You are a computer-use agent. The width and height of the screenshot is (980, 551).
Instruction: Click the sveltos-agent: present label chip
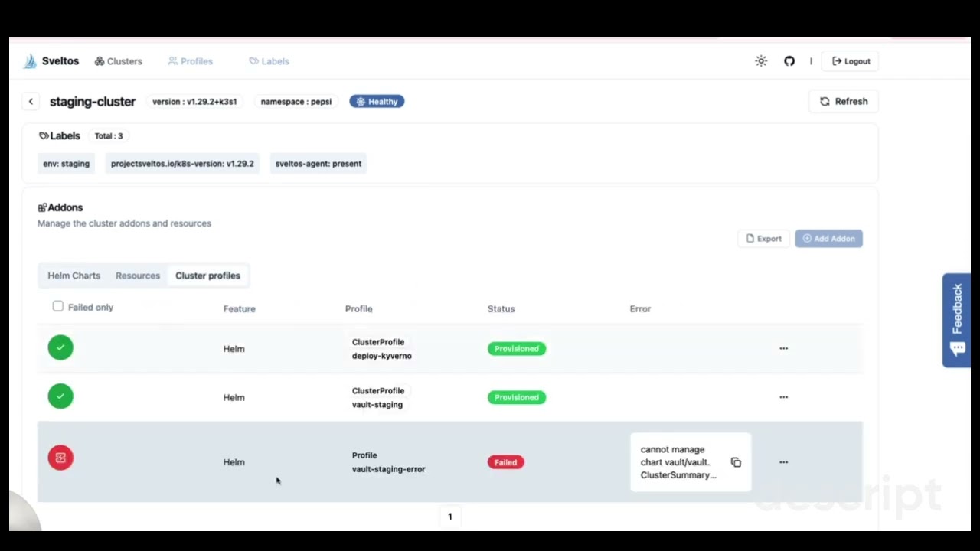[x=318, y=164]
